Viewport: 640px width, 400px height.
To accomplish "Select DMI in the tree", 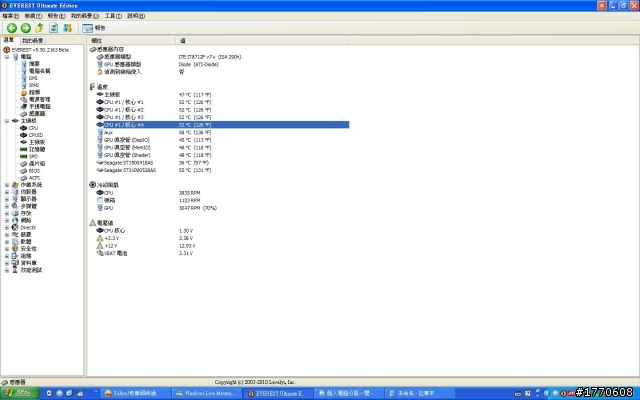I will click(x=33, y=78).
